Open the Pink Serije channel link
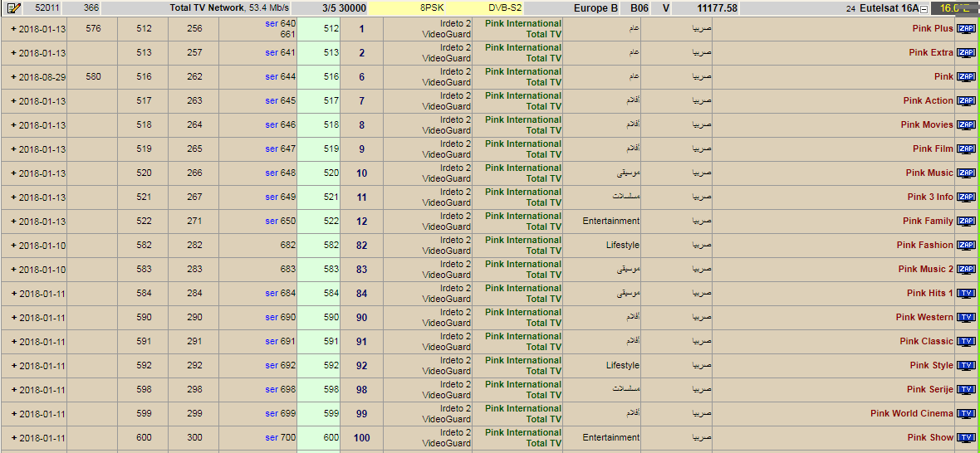The height and width of the screenshot is (453, 980). point(930,390)
